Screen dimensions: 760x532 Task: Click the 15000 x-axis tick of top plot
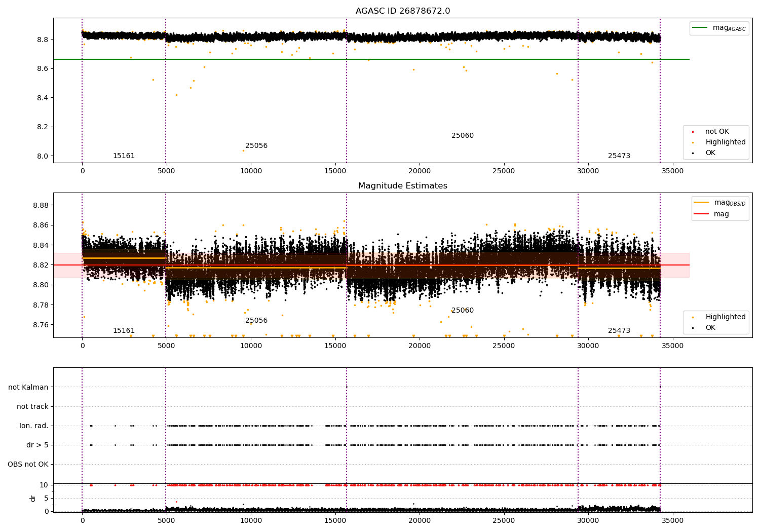(335, 171)
